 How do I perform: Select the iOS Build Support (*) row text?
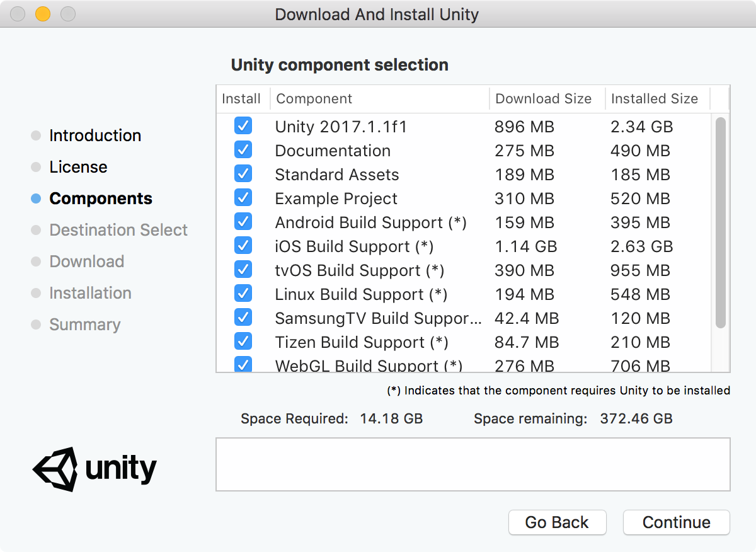pos(354,246)
